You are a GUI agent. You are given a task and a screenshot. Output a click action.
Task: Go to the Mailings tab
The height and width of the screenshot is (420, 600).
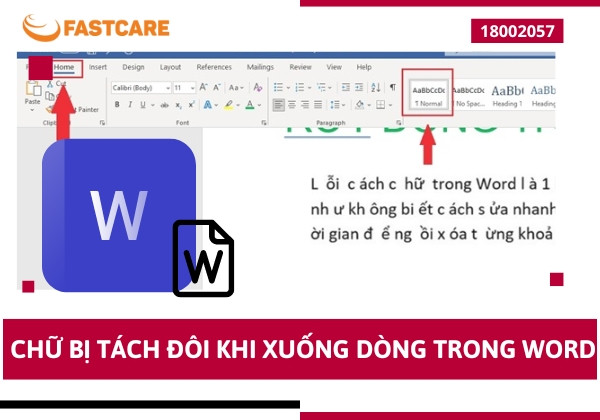(x=260, y=67)
